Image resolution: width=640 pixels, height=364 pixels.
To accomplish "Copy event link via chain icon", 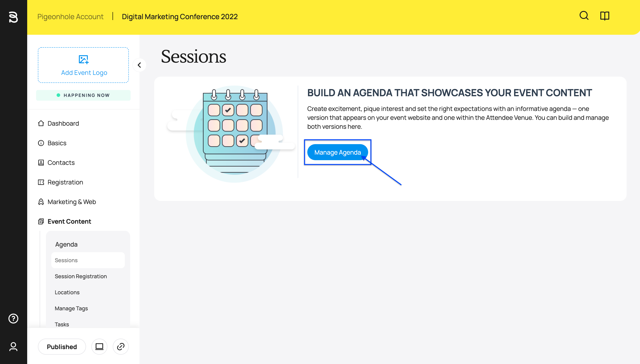I will point(121,347).
